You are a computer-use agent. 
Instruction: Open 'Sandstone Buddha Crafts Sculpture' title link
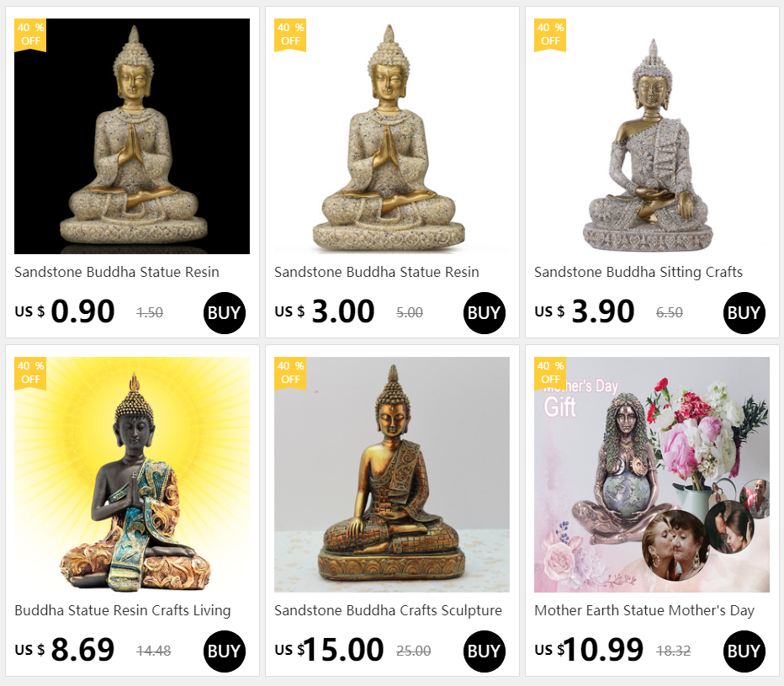tap(388, 610)
